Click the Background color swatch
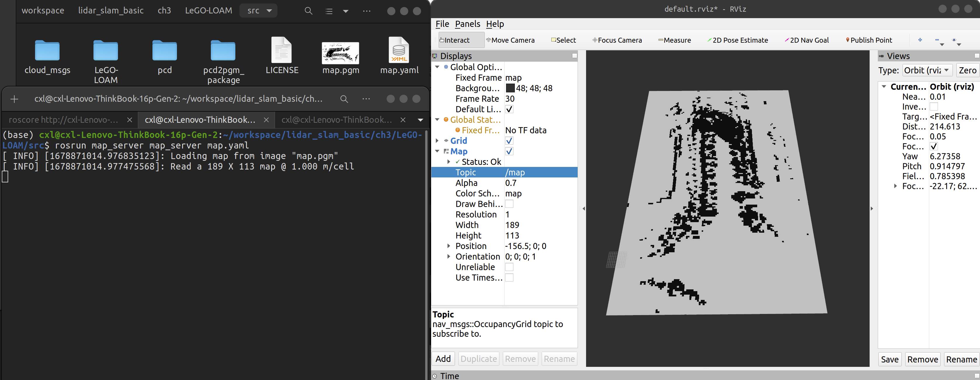 510,88
